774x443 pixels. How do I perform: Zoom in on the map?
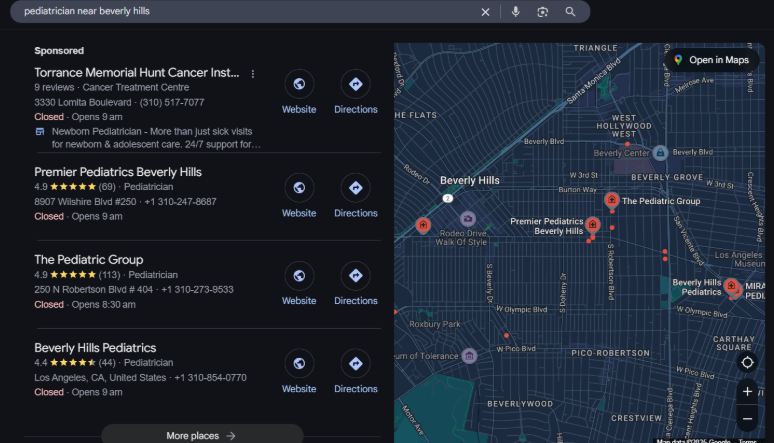coord(747,392)
